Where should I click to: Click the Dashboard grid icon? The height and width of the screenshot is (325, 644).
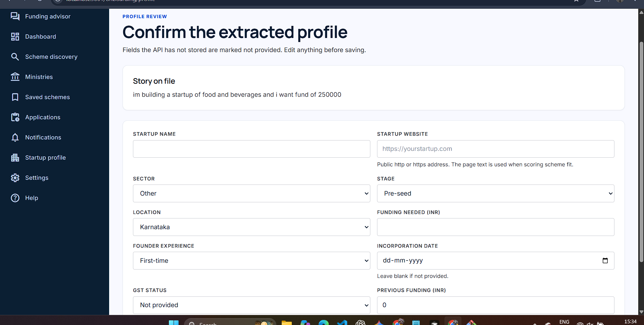[15, 37]
